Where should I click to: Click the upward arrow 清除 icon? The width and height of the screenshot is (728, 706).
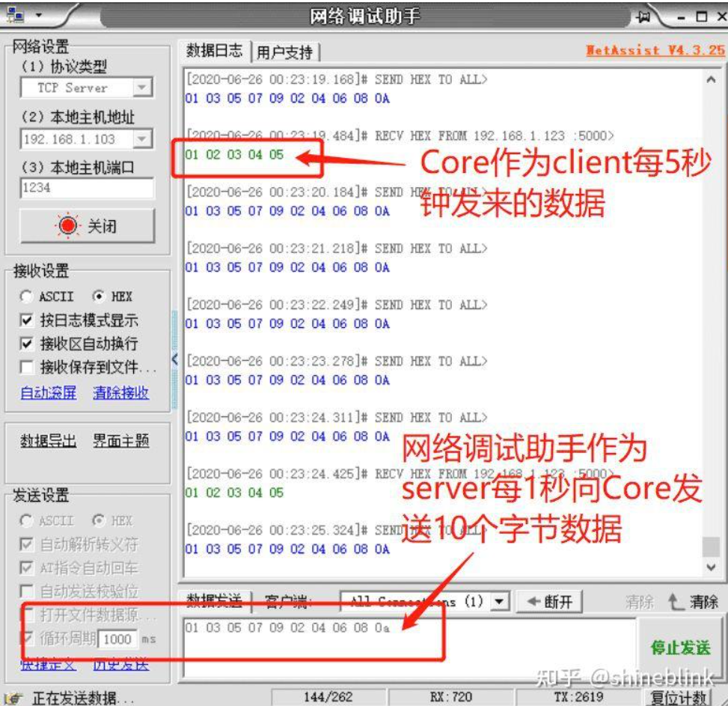point(676,601)
